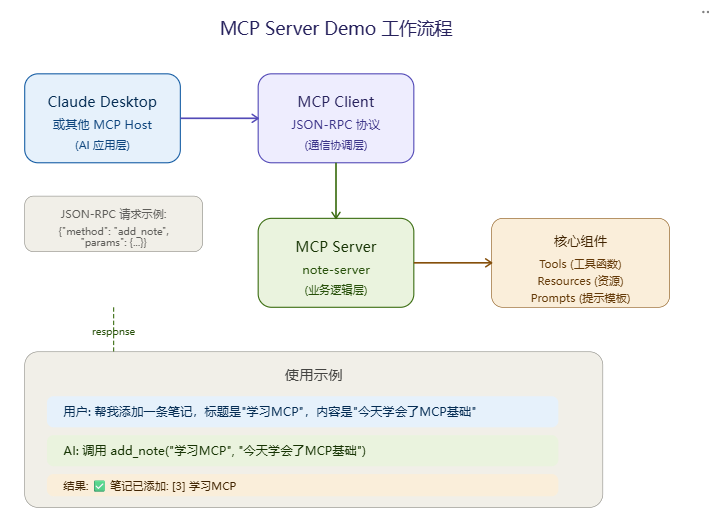Click the 结果 笔记已添加 row
The height and width of the screenshot is (529, 709).
pyautogui.click(x=303, y=486)
